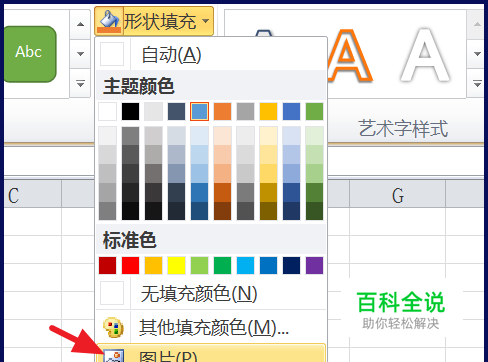
Task: Click the blank preview box beside 无填充颜色(N)
Action: click(112, 293)
